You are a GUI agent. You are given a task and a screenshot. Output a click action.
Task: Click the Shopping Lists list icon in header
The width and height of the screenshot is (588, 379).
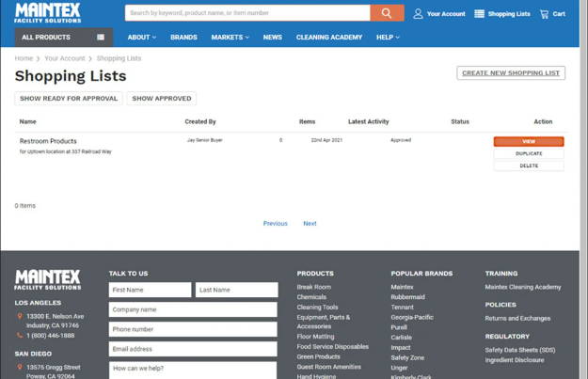479,14
